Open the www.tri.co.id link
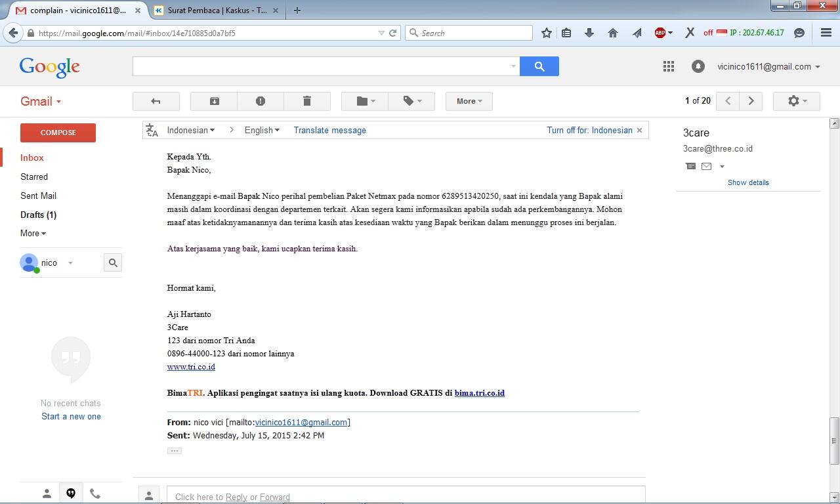Image resolution: width=840 pixels, height=504 pixels. pos(191,367)
